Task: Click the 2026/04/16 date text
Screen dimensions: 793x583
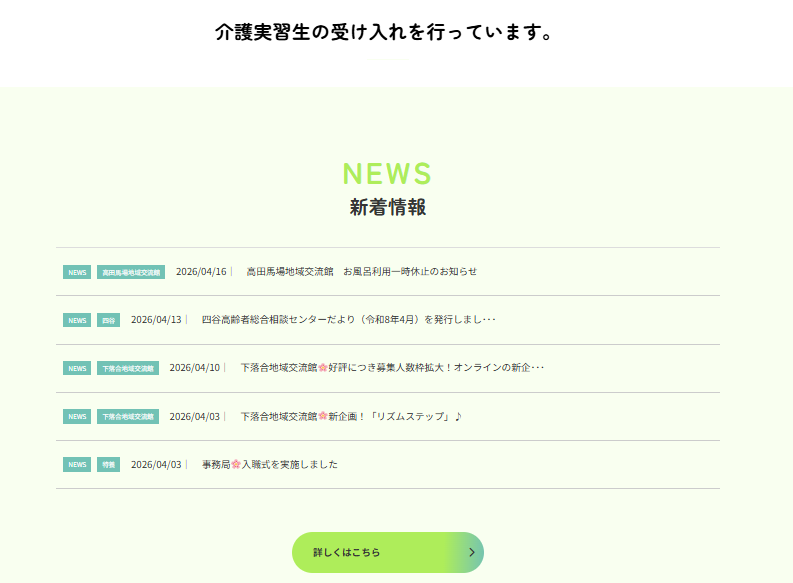Action: click(x=201, y=271)
